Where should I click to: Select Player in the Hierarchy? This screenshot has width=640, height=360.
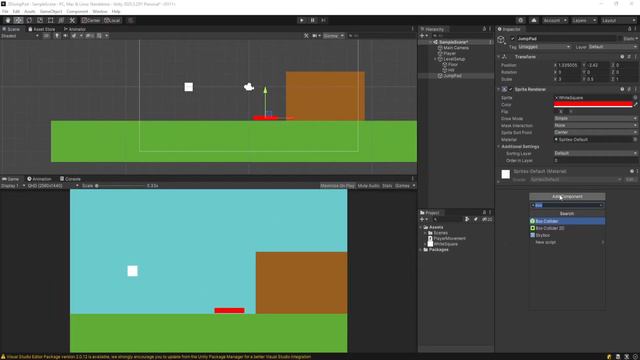[x=449, y=53]
